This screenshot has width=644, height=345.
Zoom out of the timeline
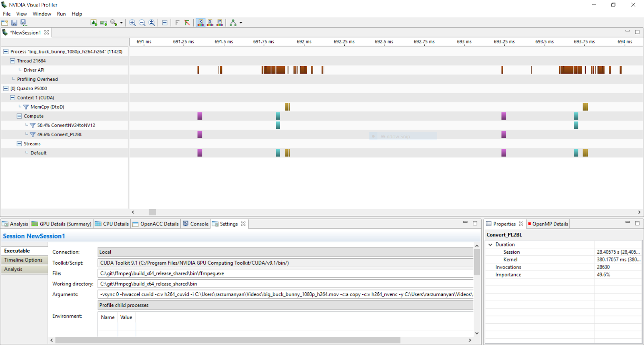coord(142,23)
